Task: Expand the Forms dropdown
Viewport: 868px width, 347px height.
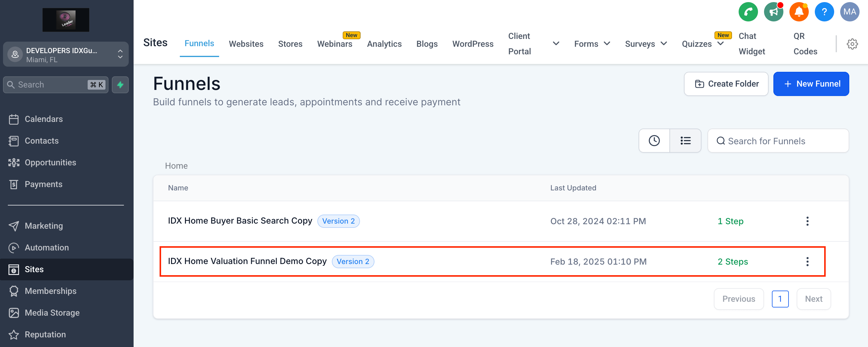Action: pyautogui.click(x=592, y=44)
